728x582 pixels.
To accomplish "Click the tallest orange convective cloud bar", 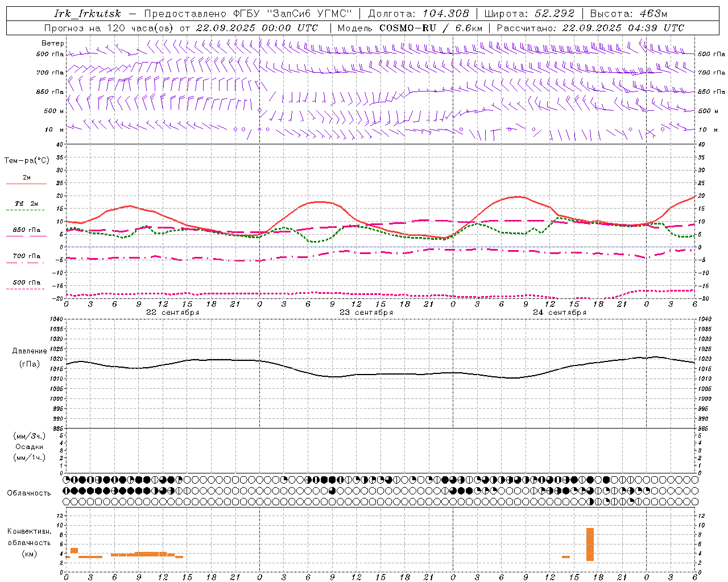I will tap(590, 544).
